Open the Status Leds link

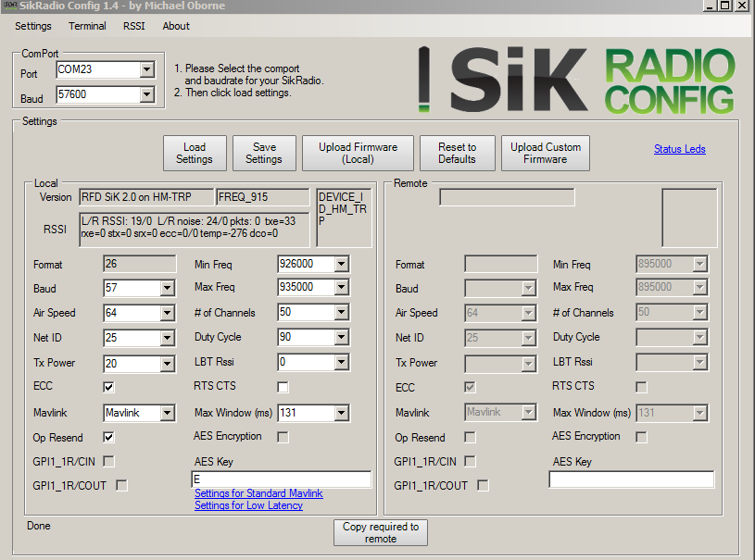[x=679, y=149]
